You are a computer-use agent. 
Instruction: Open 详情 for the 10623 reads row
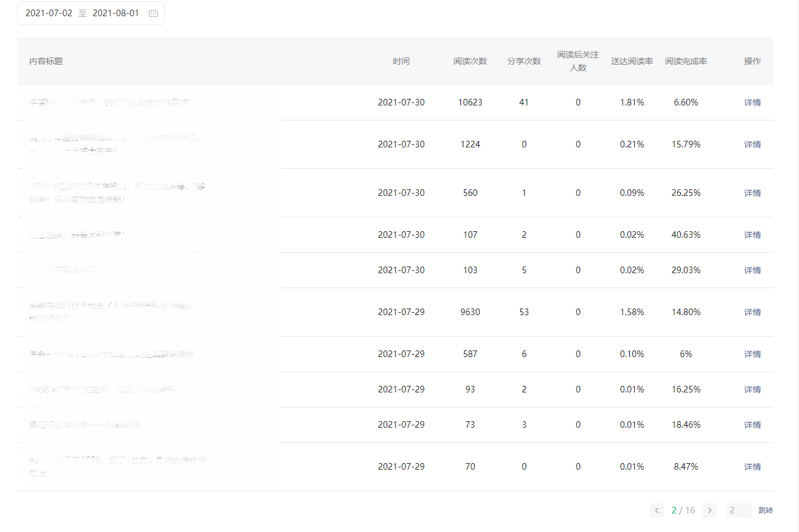pos(752,102)
